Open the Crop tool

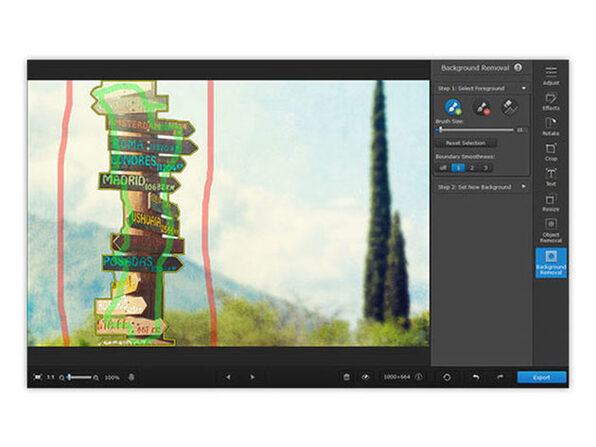coord(551,152)
